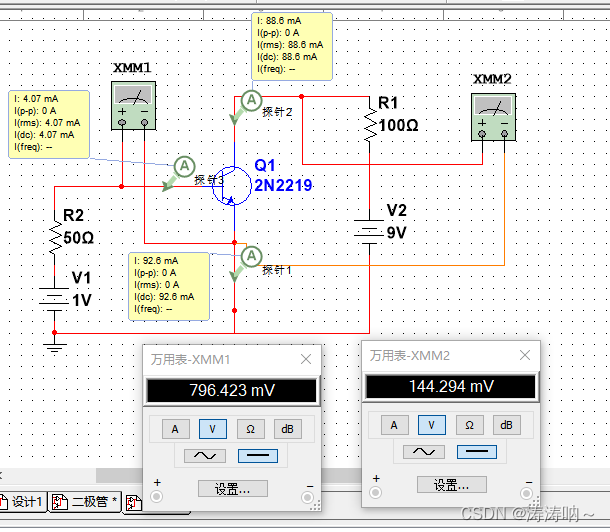The image size is (610, 532).
Task: Click the 796.423 mV reading display
Action: [231, 392]
